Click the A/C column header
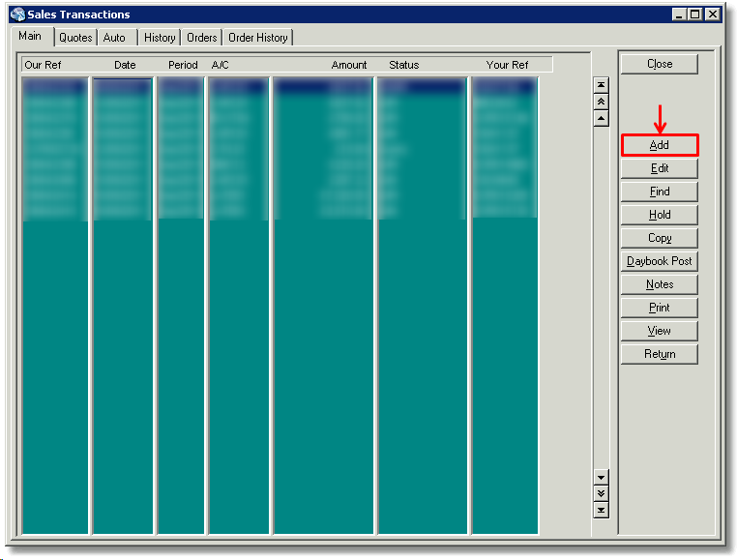This screenshot has width=737, height=560. pyautogui.click(x=220, y=65)
